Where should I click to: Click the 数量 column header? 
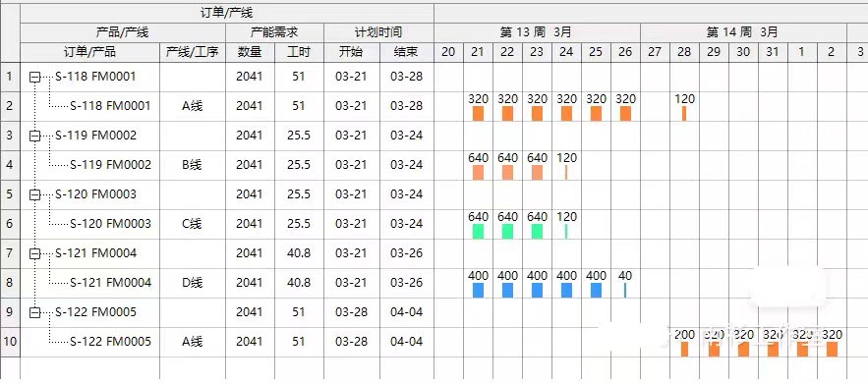(x=250, y=52)
